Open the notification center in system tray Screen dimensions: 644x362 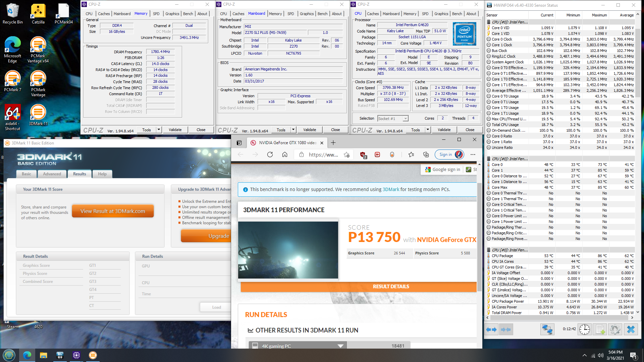(633, 355)
